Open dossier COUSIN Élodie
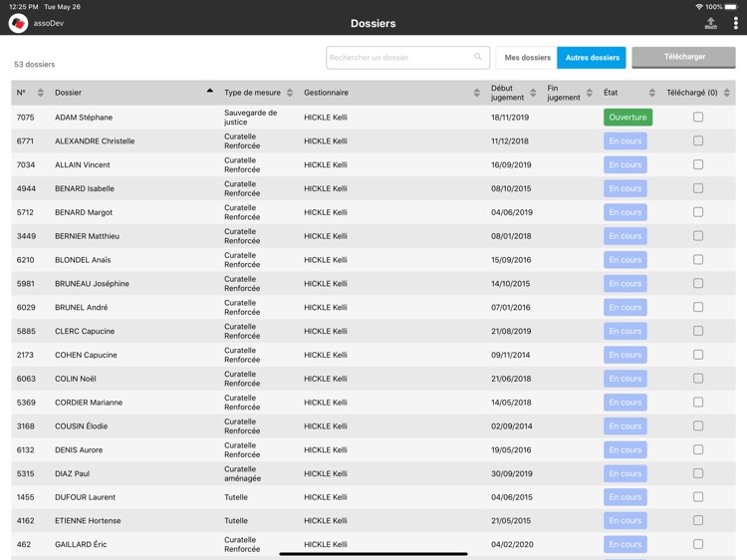The height and width of the screenshot is (560, 747). [81, 426]
